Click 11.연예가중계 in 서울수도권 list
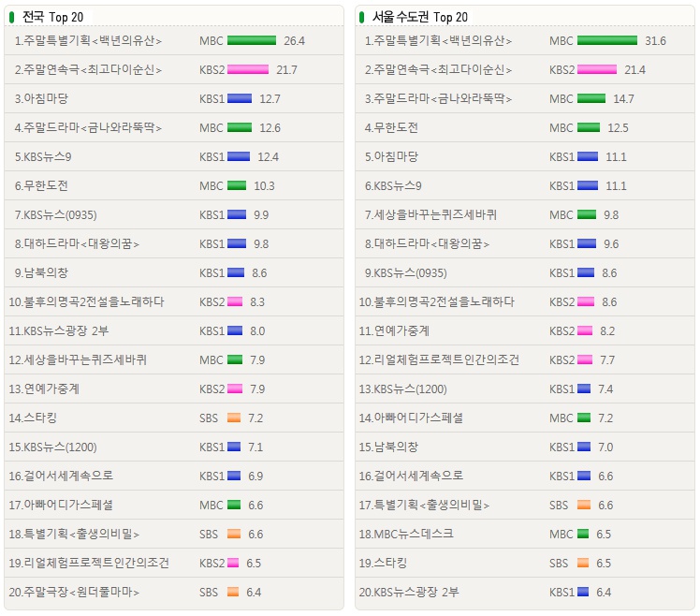 pos(394,331)
